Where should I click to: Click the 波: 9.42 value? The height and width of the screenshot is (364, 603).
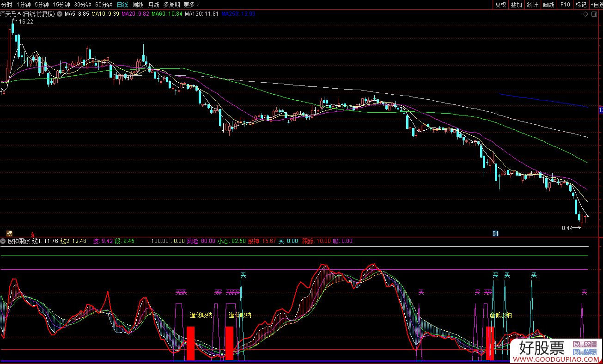pos(103,241)
